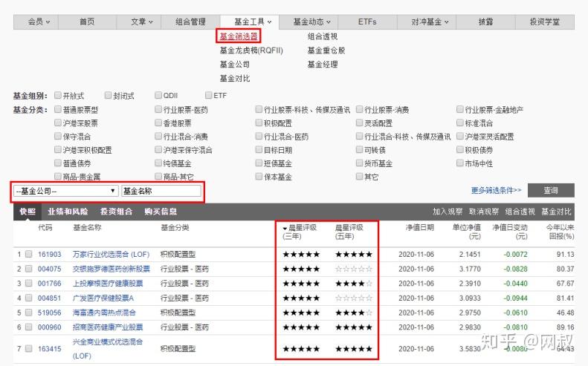Open the 基金公司 dropdown list
This screenshot has height=366, width=588.
point(65,192)
